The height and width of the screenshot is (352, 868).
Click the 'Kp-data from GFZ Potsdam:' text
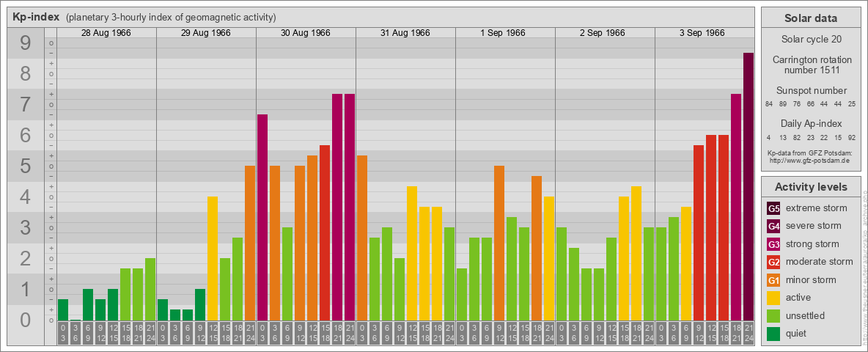click(810, 153)
